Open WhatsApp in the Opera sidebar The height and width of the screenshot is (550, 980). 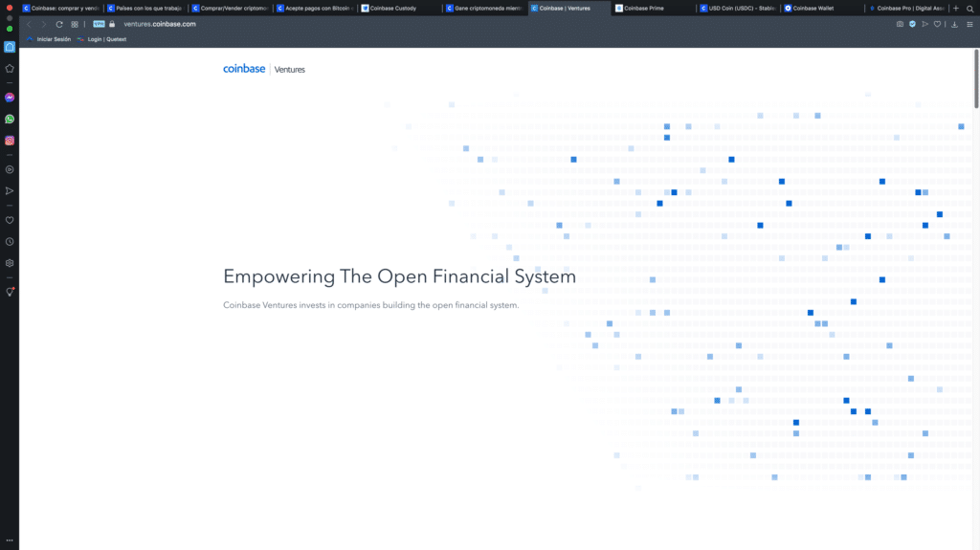tap(10, 119)
